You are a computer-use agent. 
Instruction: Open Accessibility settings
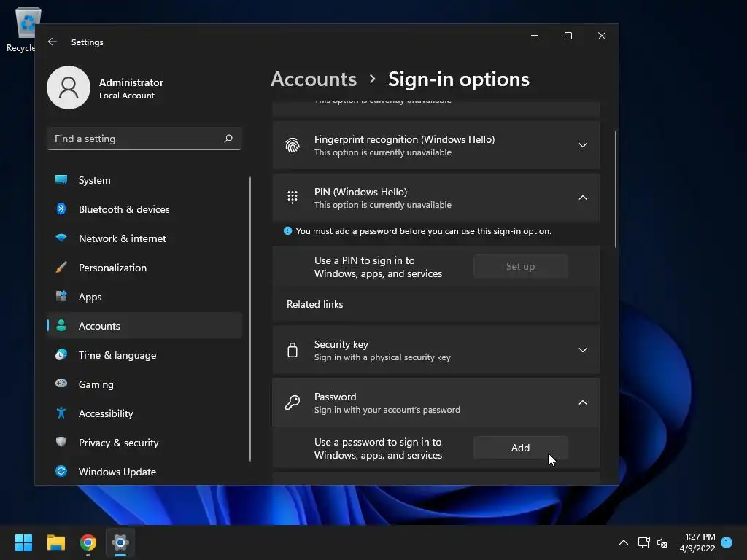click(144, 413)
